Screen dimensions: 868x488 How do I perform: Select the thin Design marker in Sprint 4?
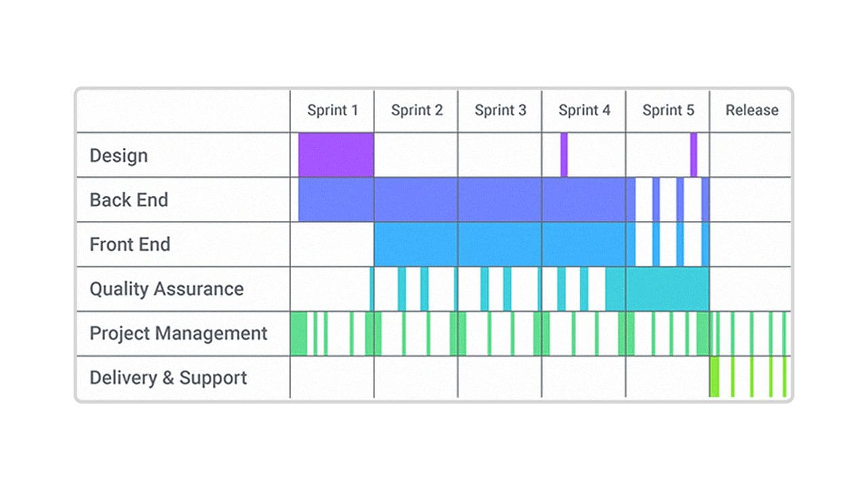(564, 155)
